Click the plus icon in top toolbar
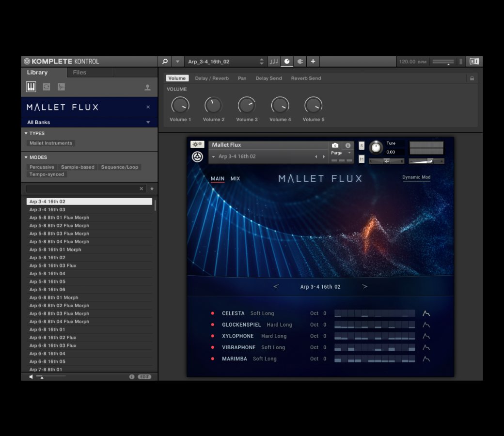Viewport: 504px width, 436px height. (x=313, y=62)
